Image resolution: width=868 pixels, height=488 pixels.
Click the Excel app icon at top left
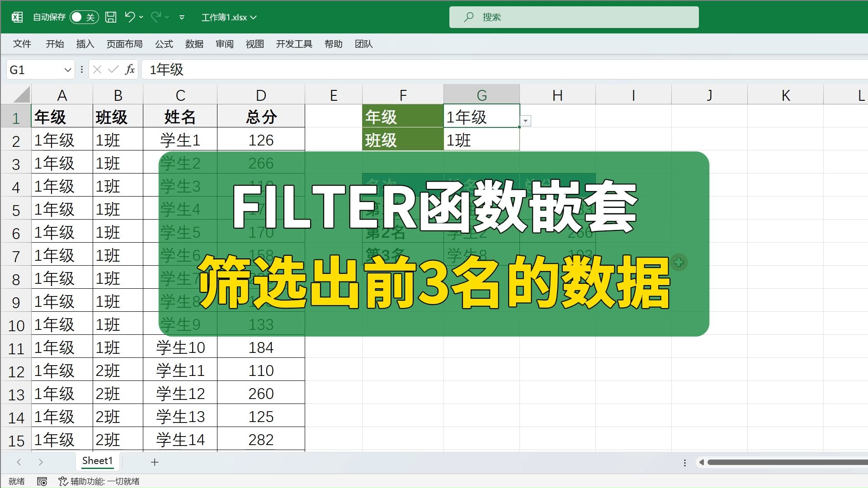coord(17,17)
